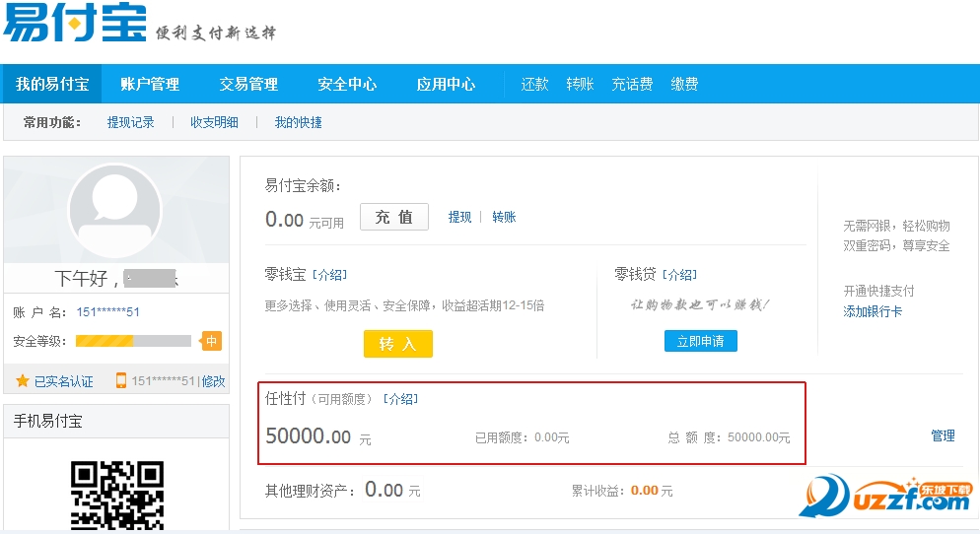Click the 易付宝 logo
Screen dimensions: 980x534
[x=75, y=24]
